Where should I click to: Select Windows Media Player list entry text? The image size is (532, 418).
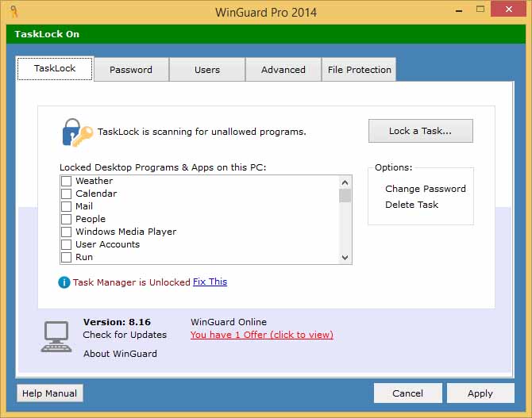[126, 232]
